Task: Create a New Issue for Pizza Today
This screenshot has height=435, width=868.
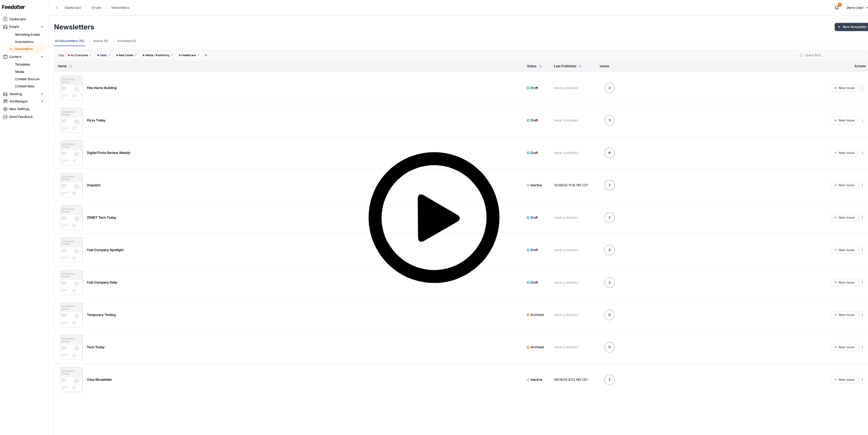Action: pyautogui.click(x=844, y=121)
